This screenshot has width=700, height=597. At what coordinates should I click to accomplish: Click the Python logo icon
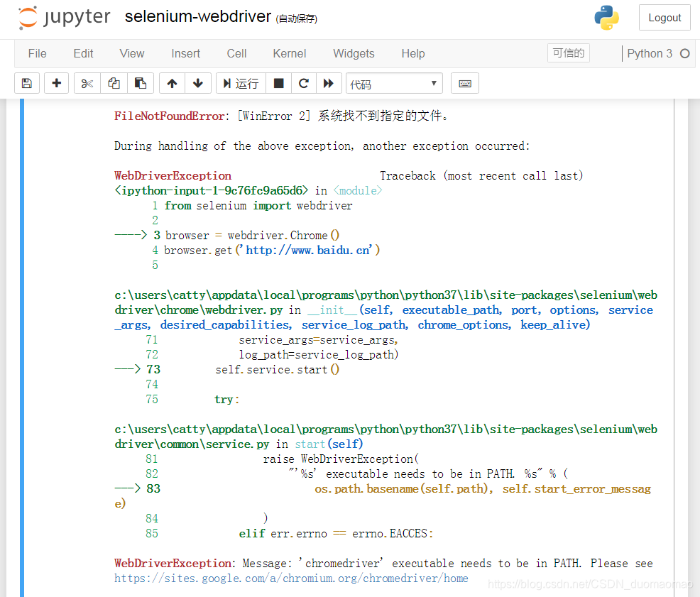coord(606,18)
